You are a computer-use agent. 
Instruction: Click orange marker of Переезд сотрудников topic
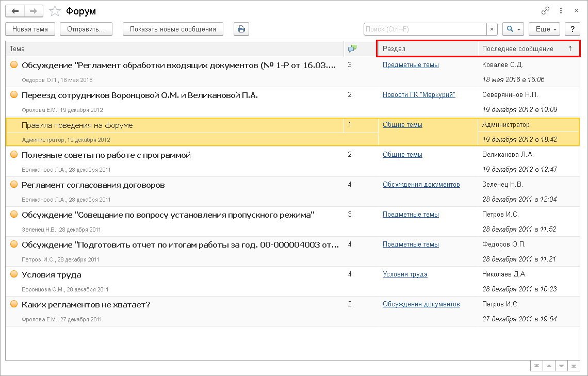(14, 94)
